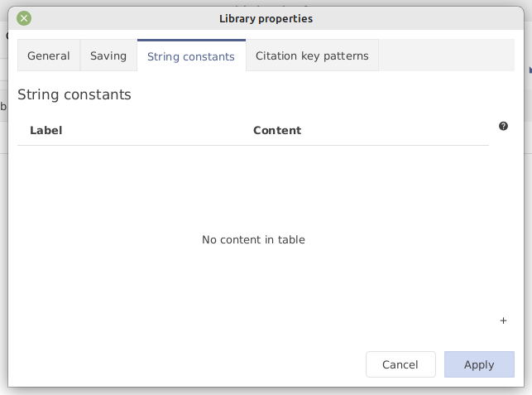Add a new string constant with plus icon
532x395 pixels.
pos(503,320)
